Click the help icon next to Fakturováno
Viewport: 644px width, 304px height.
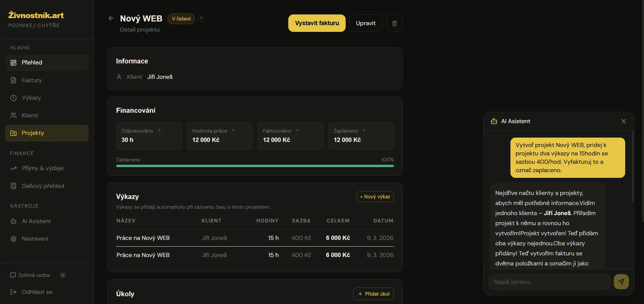click(297, 131)
